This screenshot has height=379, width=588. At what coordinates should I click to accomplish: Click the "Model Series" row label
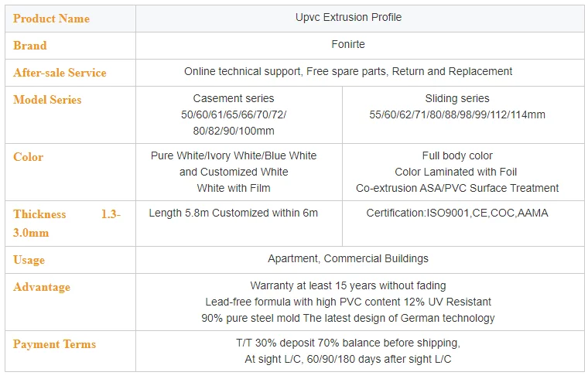[x=47, y=100]
